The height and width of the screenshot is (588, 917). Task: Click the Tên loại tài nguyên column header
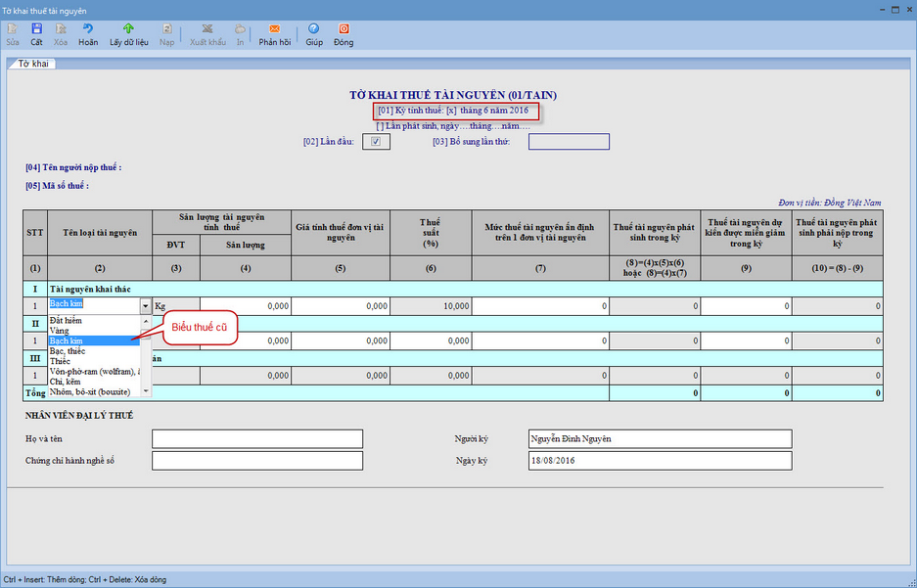(x=100, y=233)
